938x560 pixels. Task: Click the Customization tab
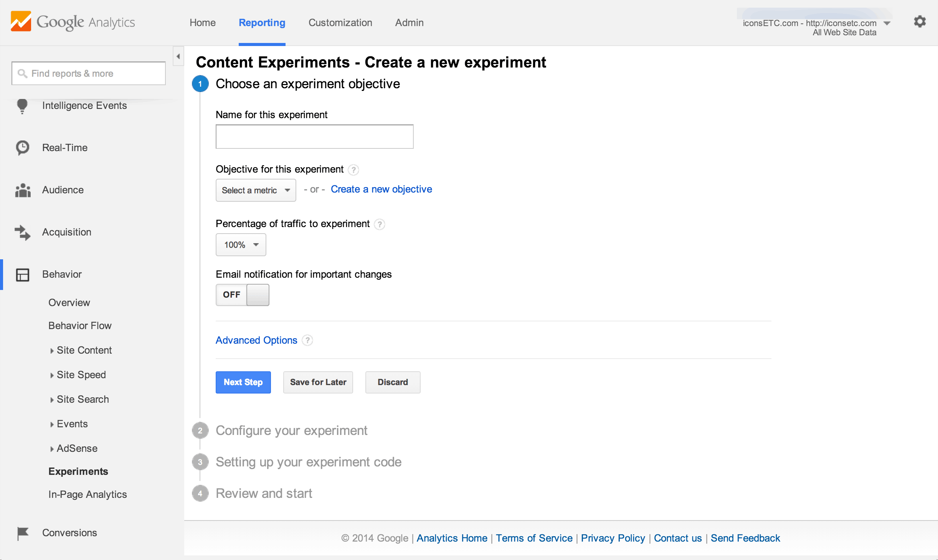340,23
